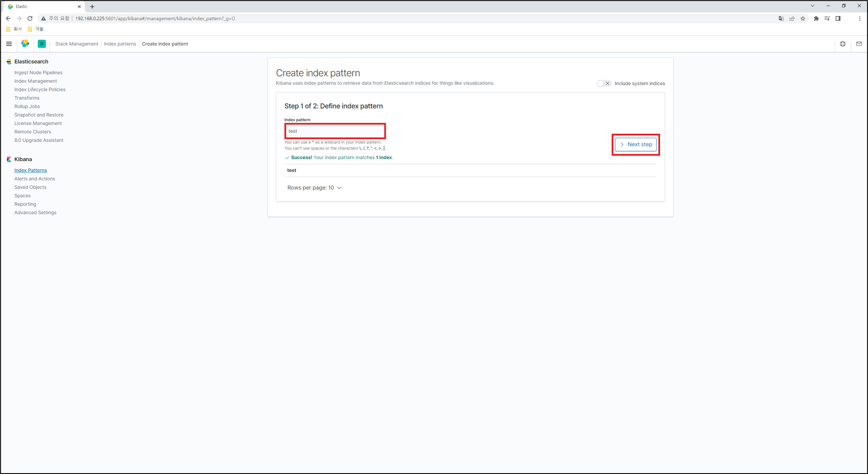Open Saved Objects
Screen dimensions: 868x474
(30, 187)
